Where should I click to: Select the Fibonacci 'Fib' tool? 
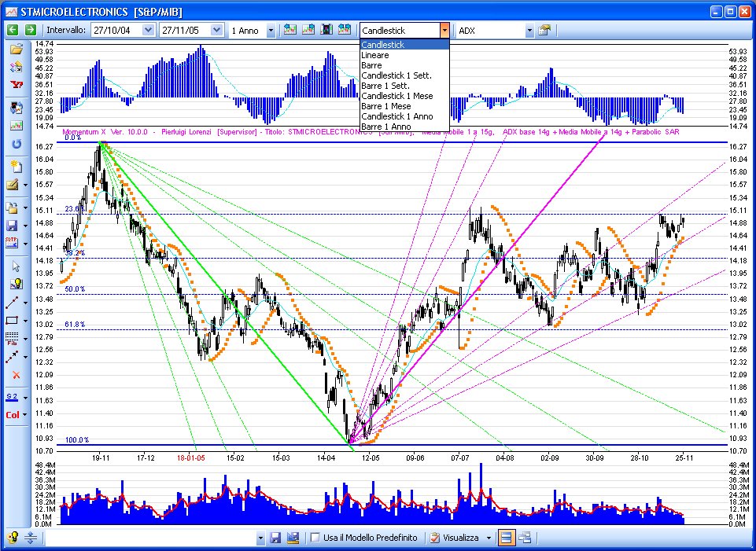tap(12, 339)
